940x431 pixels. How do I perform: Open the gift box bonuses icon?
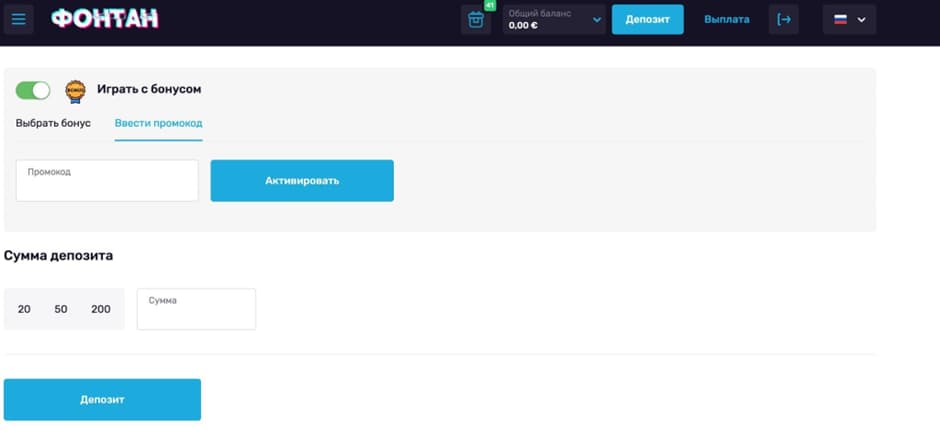[476, 20]
